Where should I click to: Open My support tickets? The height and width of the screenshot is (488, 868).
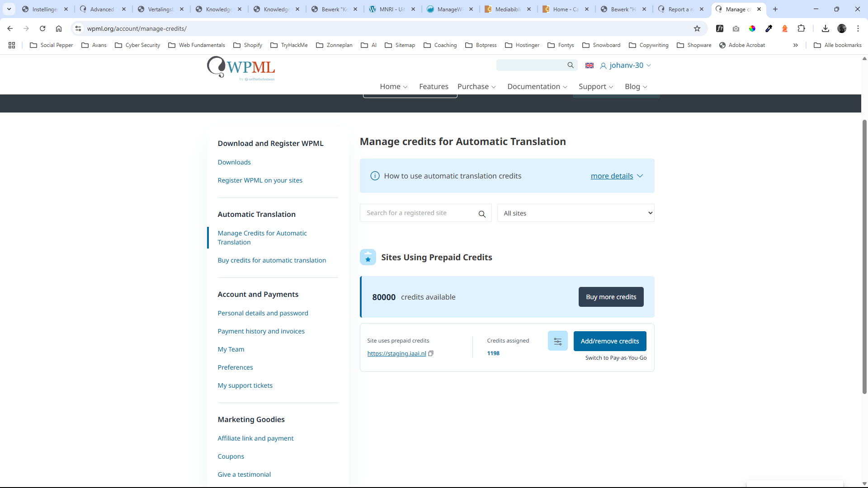245,385
